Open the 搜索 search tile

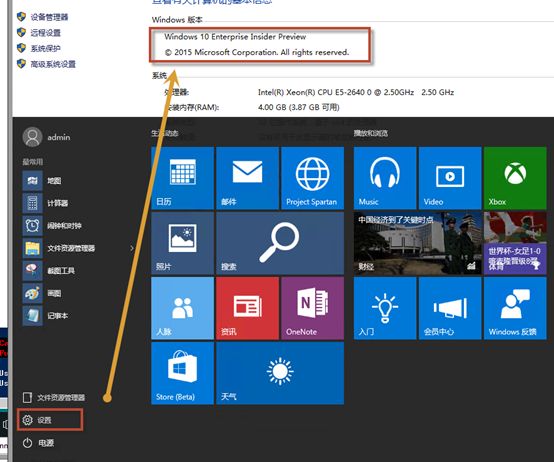click(x=280, y=243)
